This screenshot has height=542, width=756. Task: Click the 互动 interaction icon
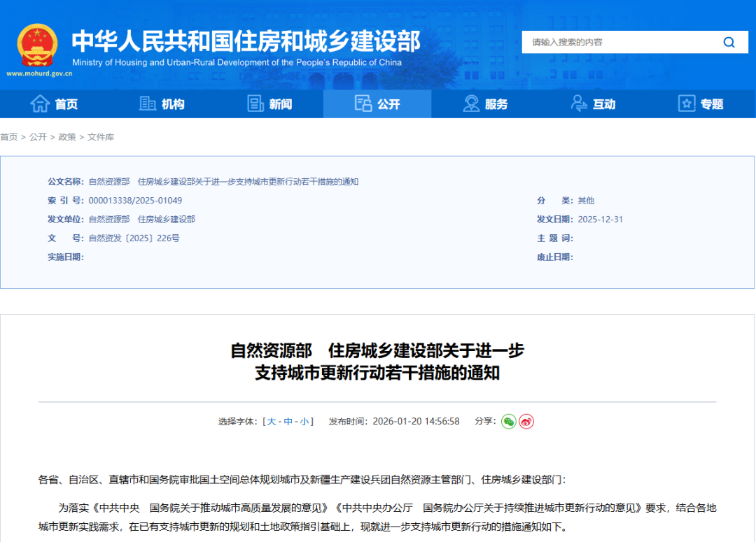(x=579, y=104)
